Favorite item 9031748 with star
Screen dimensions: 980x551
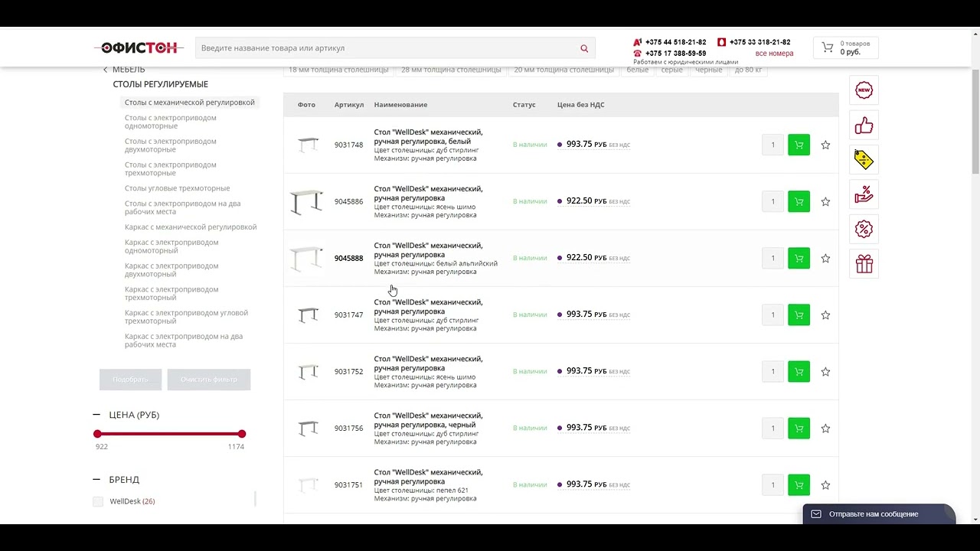[825, 145]
